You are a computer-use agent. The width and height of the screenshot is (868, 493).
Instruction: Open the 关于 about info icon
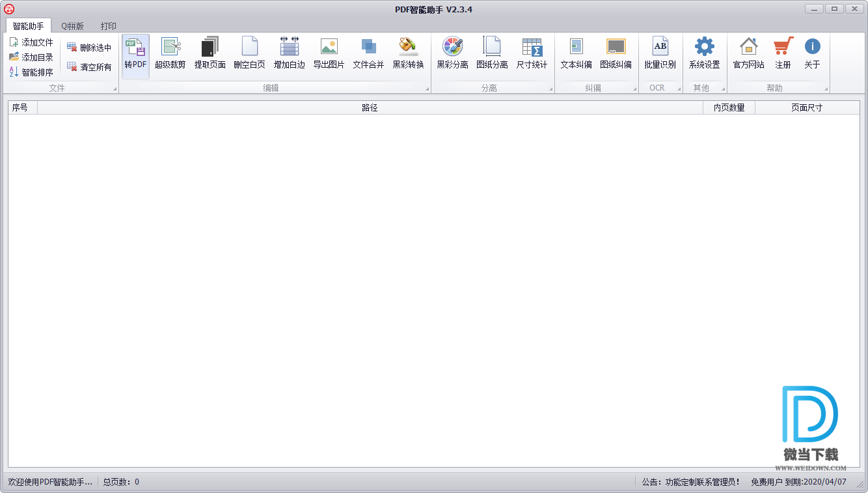(812, 47)
